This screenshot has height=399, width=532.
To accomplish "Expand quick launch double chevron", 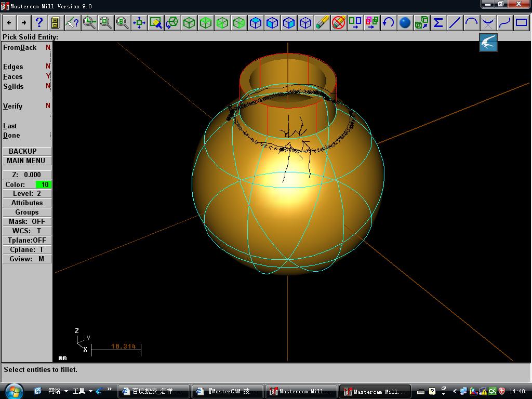I will 109,389.
